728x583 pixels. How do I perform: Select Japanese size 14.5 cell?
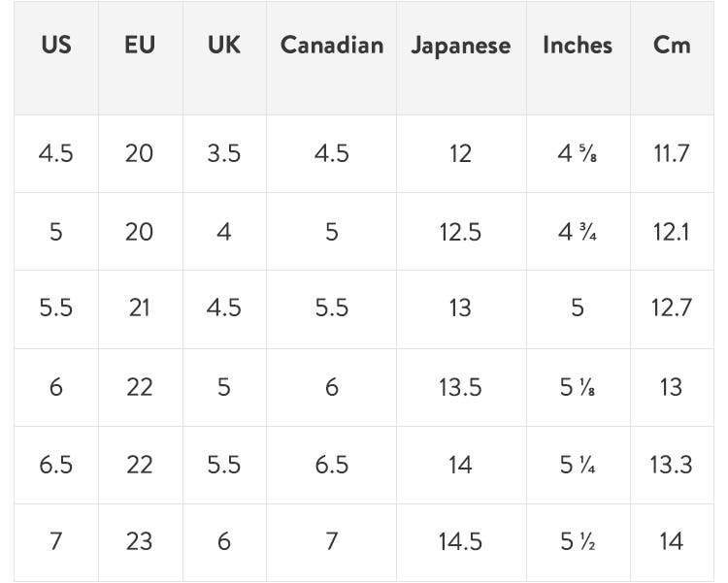pyautogui.click(x=460, y=541)
